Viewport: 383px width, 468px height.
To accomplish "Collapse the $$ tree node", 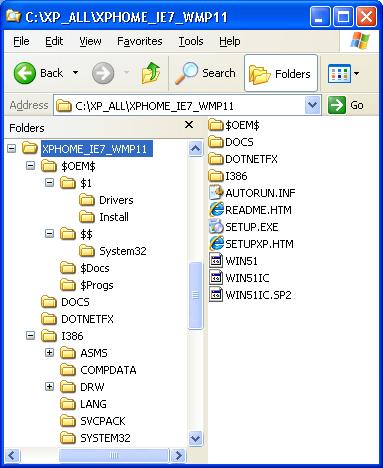I will tap(49, 234).
